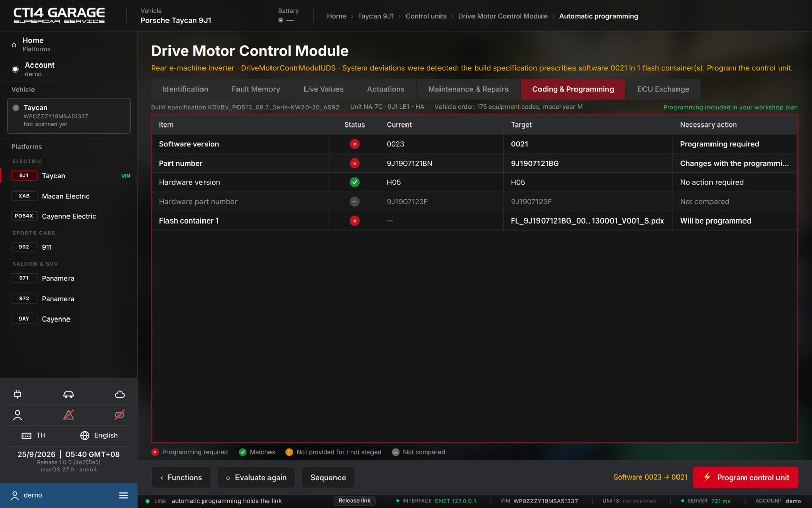
Task: Switch to the Fault Memory tab
Action: 256,89
